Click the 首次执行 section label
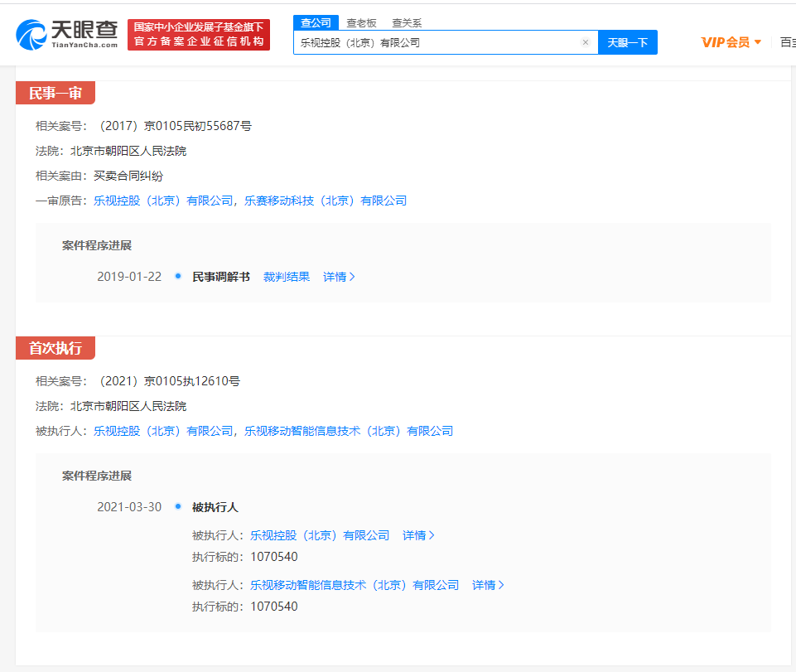This screenshot has height=672, width=796. (x=55, y=348)
